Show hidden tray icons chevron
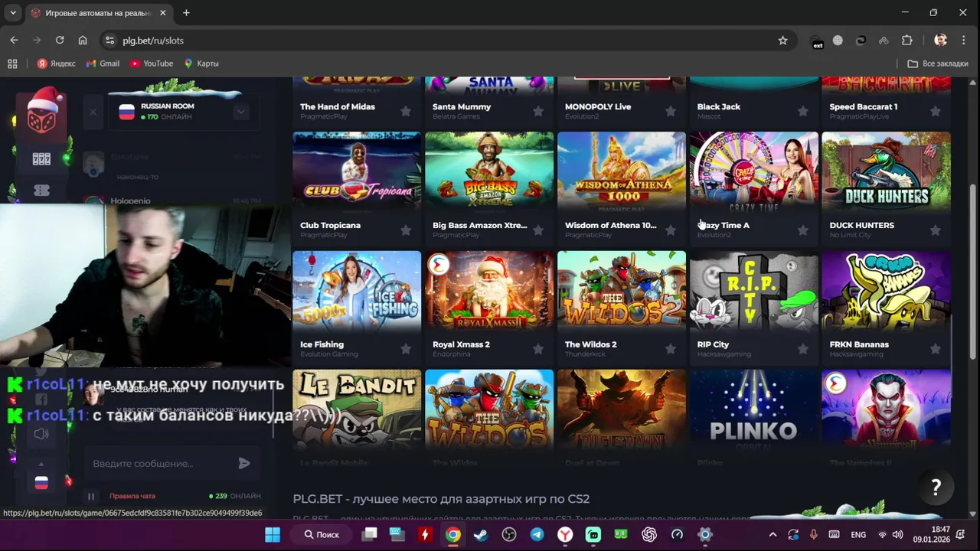980x551 pixels. (x=773, y=535)
